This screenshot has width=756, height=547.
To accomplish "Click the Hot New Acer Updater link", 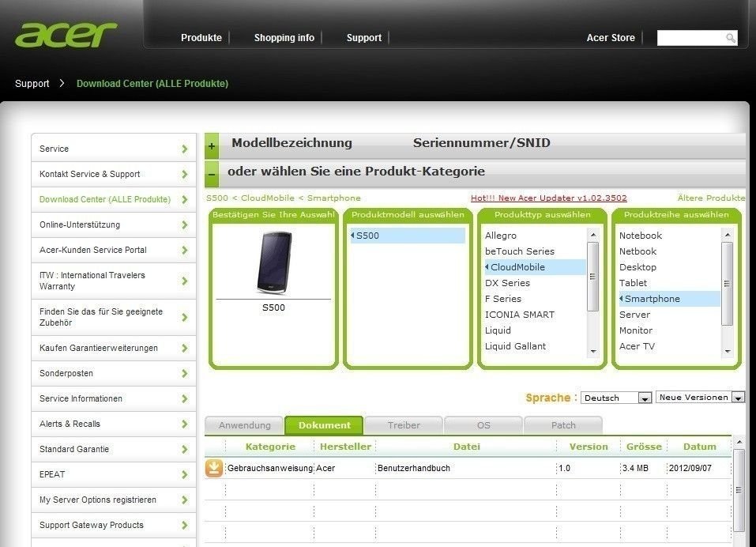I will pyautogui.click(x=549, y=198).
